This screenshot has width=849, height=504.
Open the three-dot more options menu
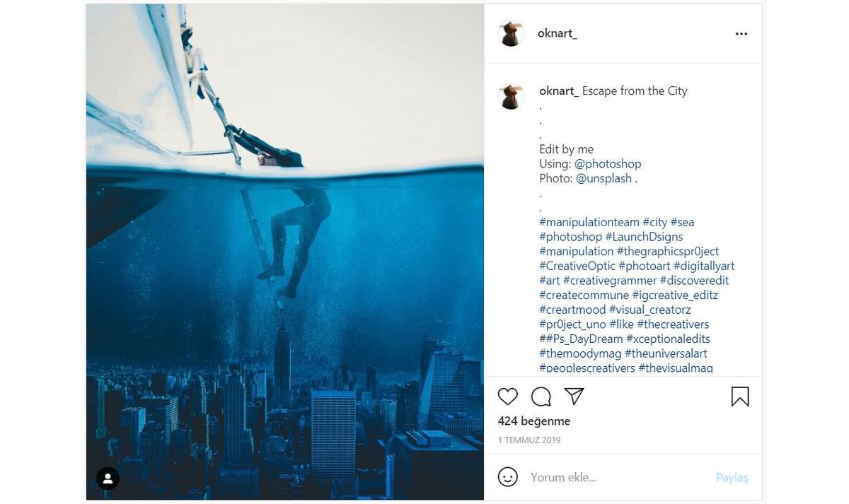pyautogui.click(x=741, y=34)
